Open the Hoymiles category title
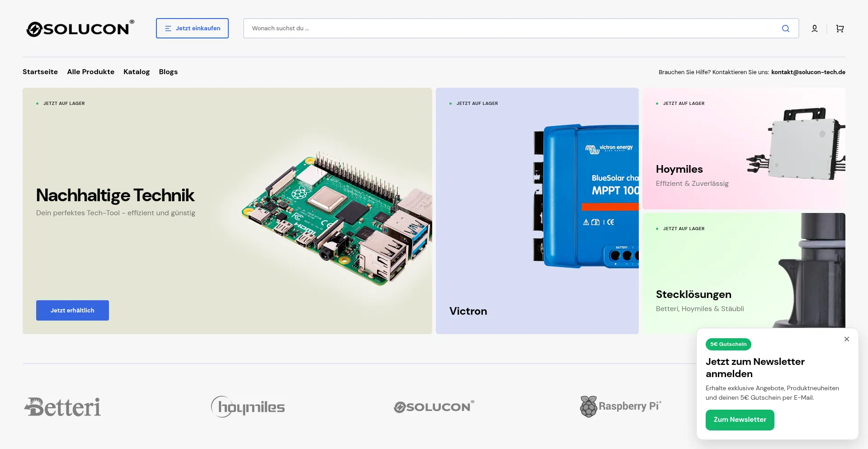 (x=679, y=169)
